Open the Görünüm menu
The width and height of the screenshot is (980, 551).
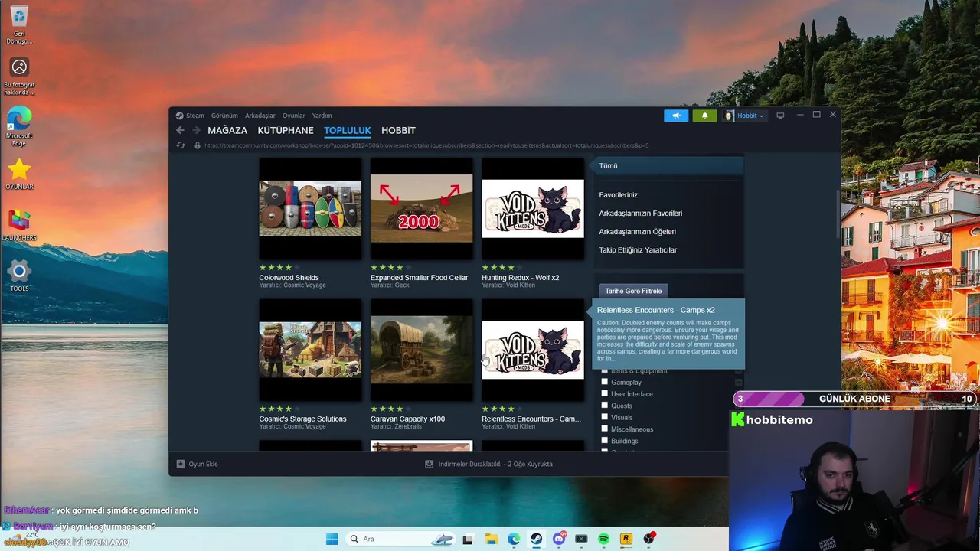click(x=224, y=116)
